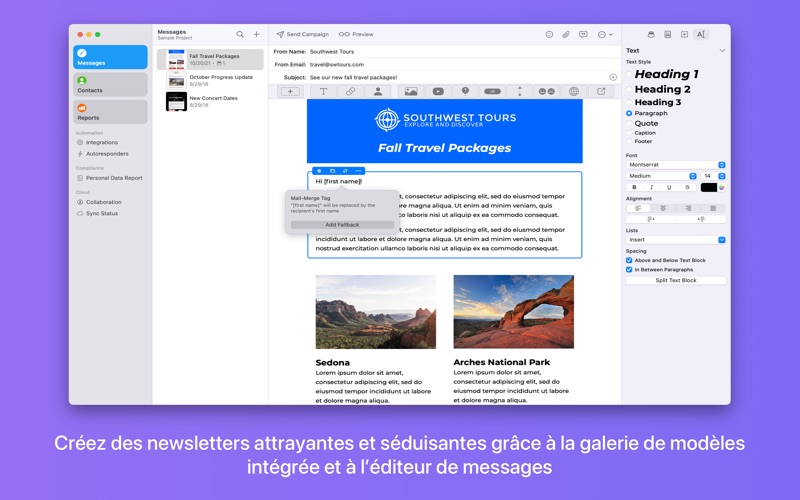Insert a spacer block with vertical arrows icon
Screen dimensions: 800x500
click(520, 91)
